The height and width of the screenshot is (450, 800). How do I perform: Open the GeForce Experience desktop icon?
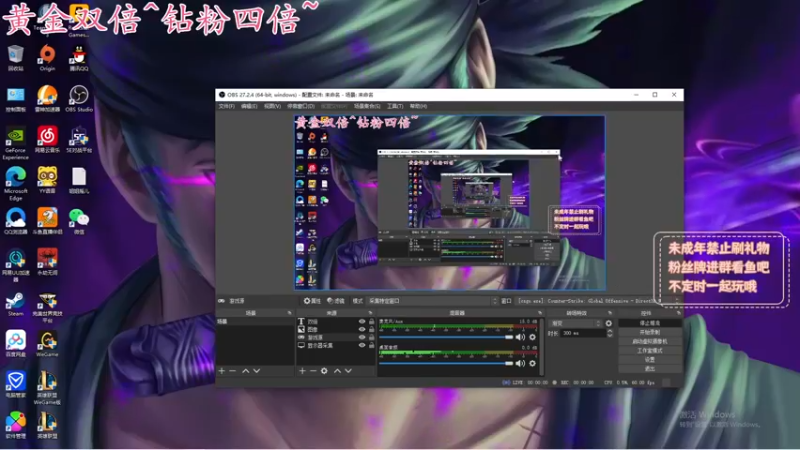[15, 143]
